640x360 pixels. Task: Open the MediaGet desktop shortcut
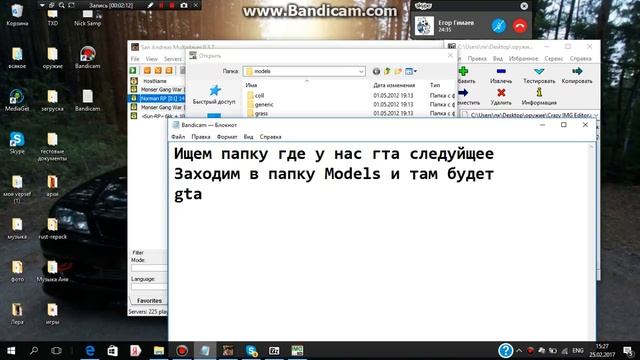tap(17, 100)
